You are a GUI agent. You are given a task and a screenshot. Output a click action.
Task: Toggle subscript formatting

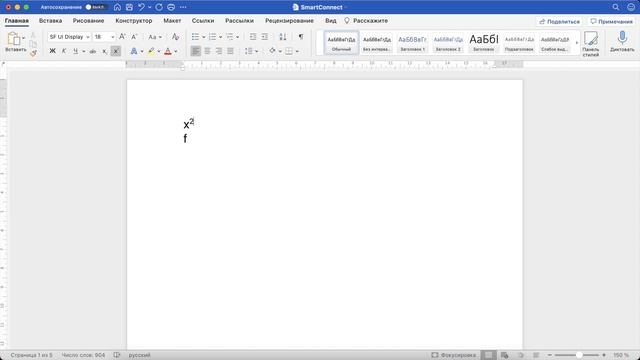point(104,51)
